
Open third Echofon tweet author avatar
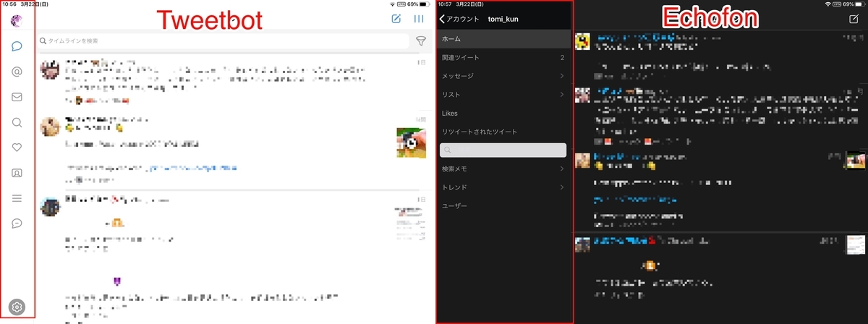[582, 161]
